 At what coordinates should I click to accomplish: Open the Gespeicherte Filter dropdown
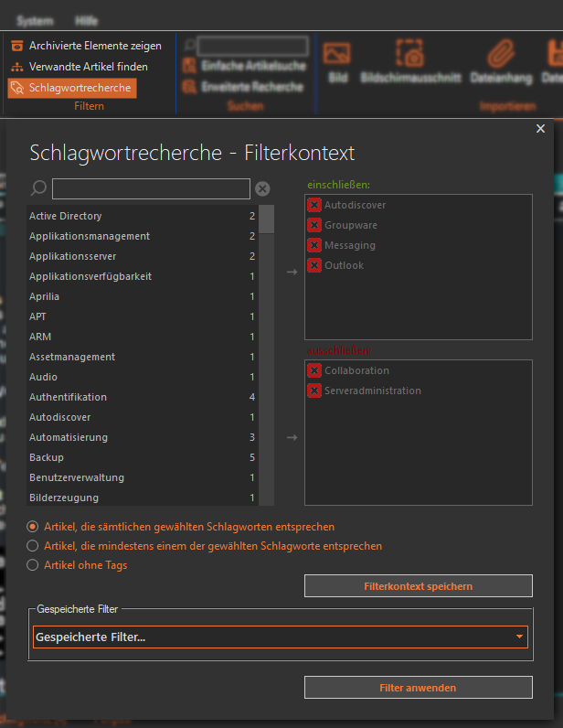click(280, 637)
